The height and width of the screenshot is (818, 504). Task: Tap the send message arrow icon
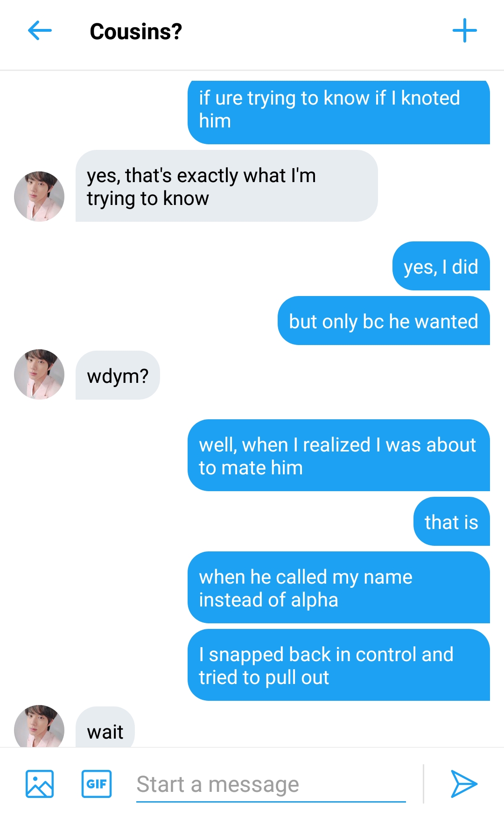pos(464,784)
